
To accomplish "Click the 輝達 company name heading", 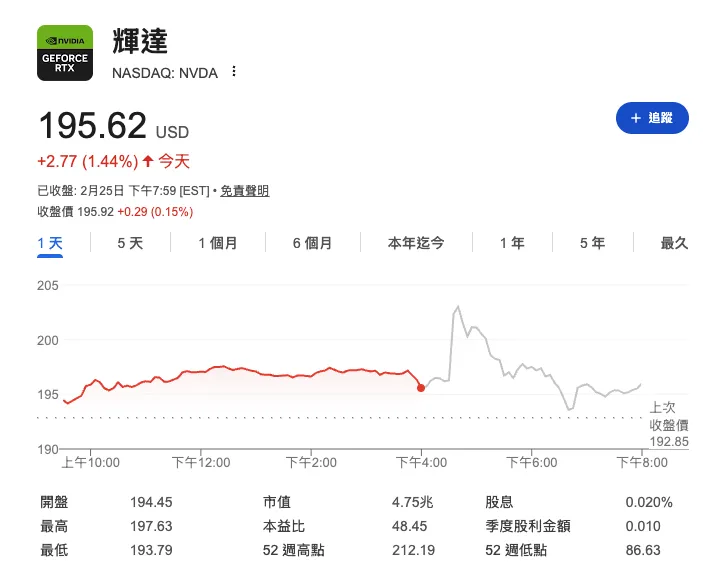I will point(140,41).
